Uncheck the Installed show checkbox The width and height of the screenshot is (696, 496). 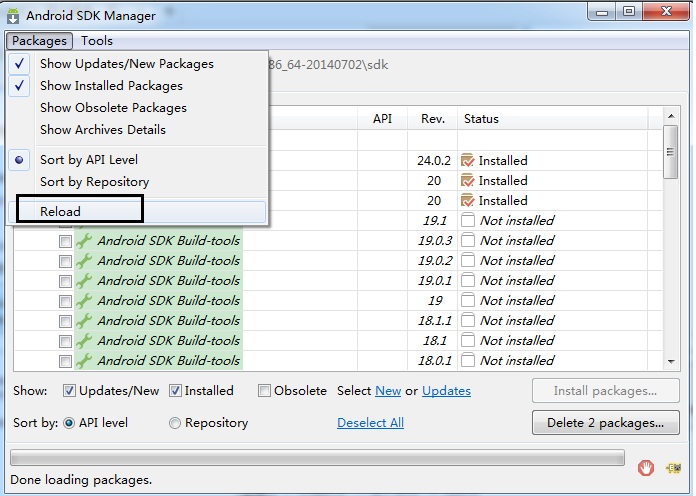175,391
